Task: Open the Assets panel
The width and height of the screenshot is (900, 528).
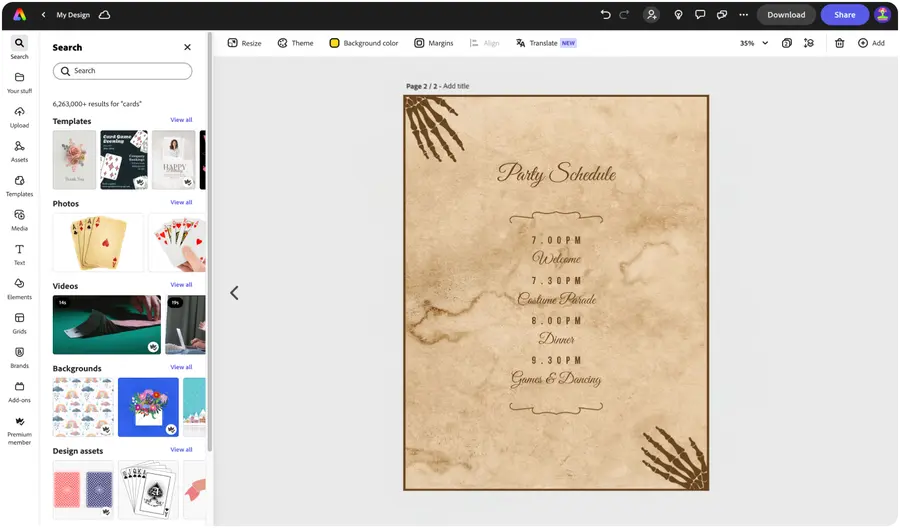Action: click(20, 152)
